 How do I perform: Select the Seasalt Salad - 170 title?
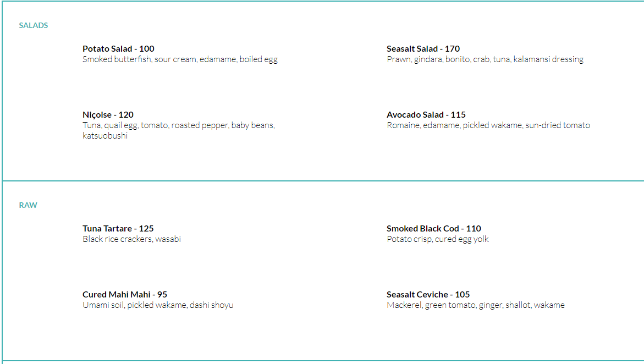[x=423, y=48]
